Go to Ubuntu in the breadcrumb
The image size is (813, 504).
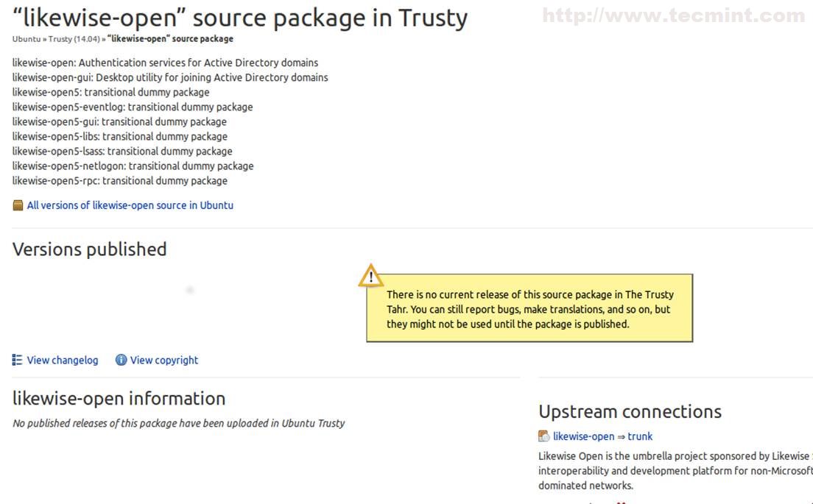pos(26,39)
